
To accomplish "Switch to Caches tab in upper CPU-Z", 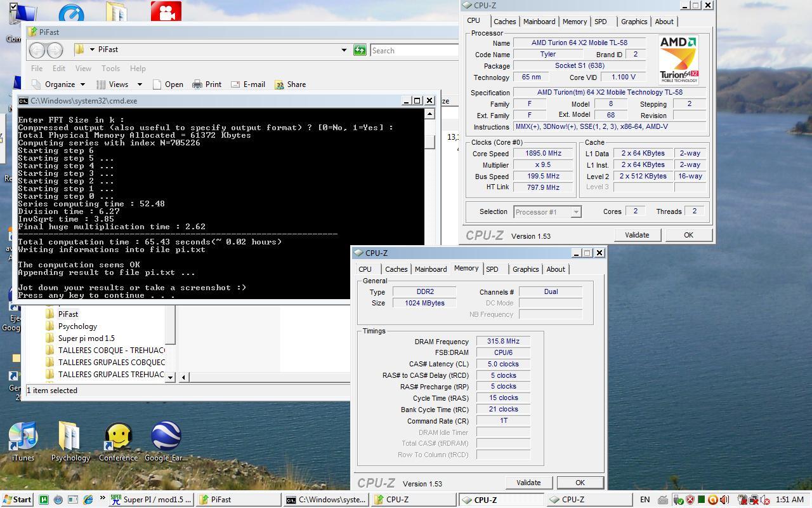I will click(505, 22).
